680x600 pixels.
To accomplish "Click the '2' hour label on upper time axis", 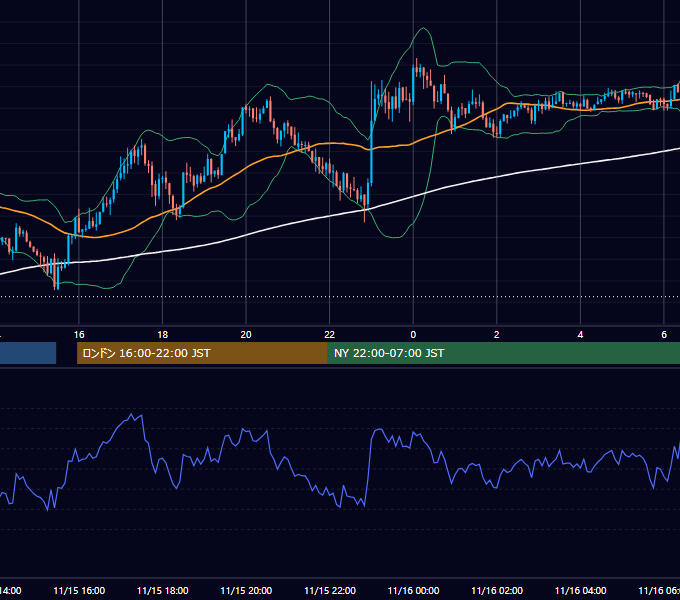I will coord(497,335).
